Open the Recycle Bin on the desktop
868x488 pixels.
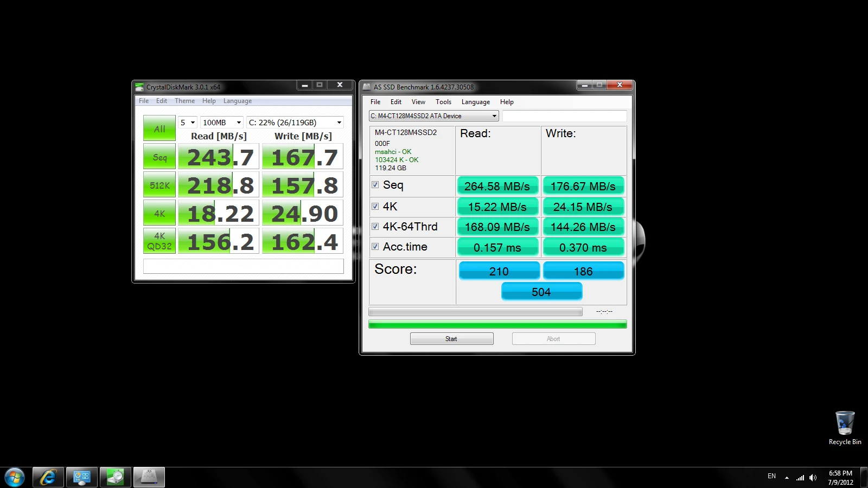845,428
